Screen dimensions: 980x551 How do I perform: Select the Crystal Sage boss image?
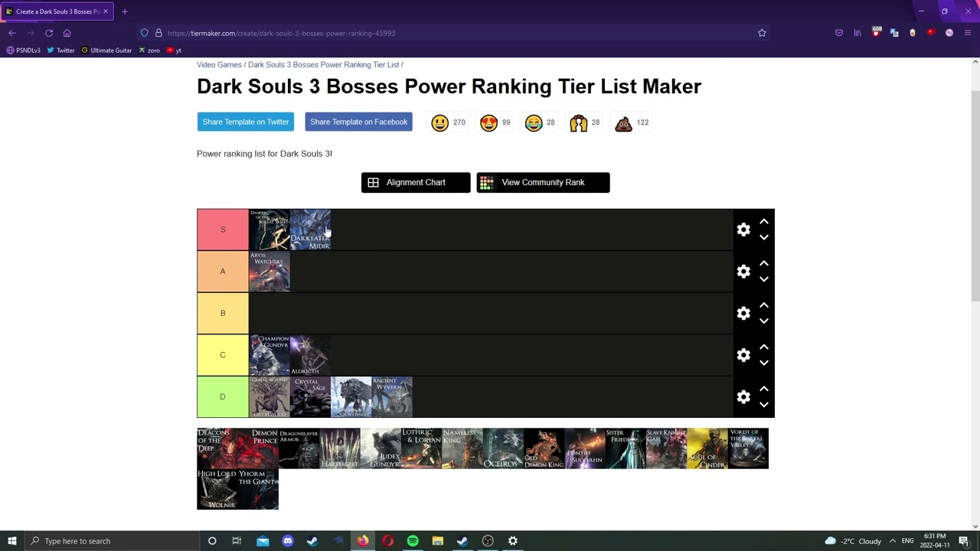310,396
